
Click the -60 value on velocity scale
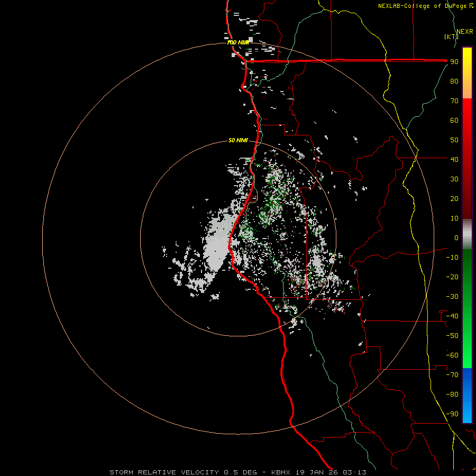(452, 355)
